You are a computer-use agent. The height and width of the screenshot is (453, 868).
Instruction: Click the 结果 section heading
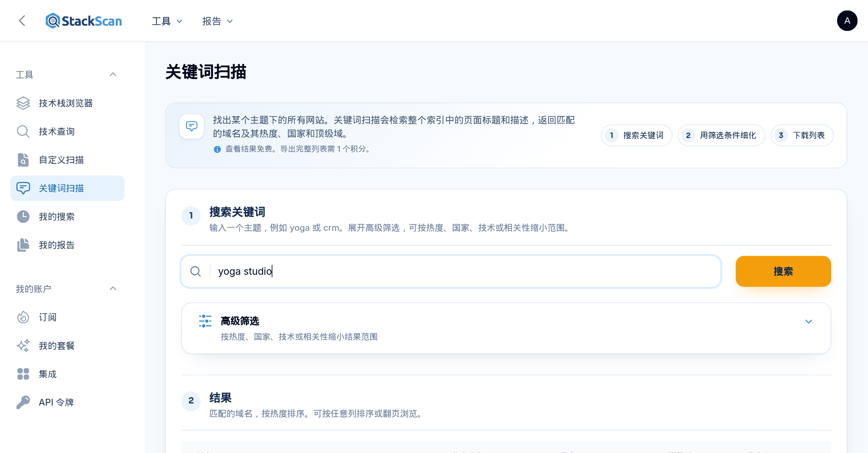point(220,398)
